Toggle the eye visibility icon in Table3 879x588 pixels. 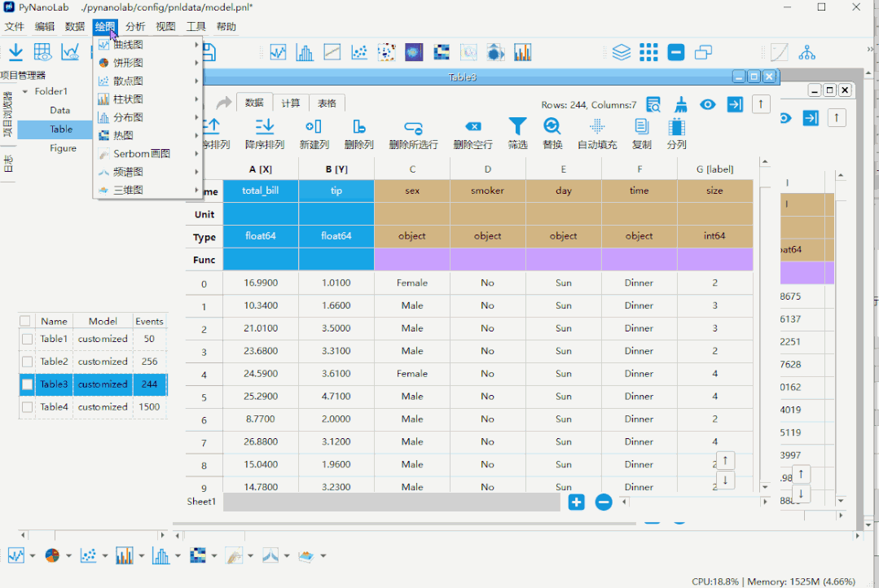point(707,104)
